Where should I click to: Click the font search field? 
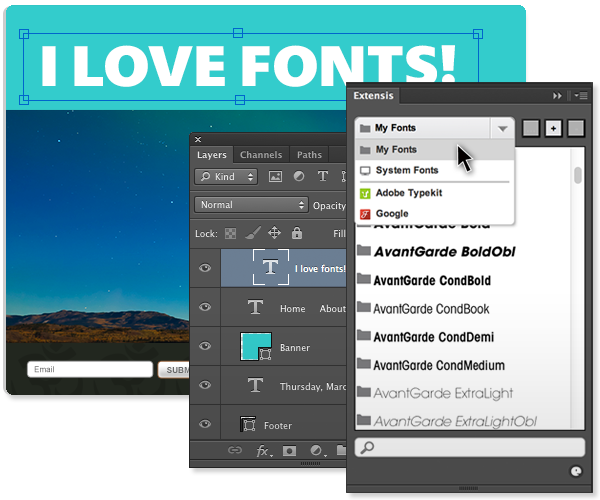point(470,447)
